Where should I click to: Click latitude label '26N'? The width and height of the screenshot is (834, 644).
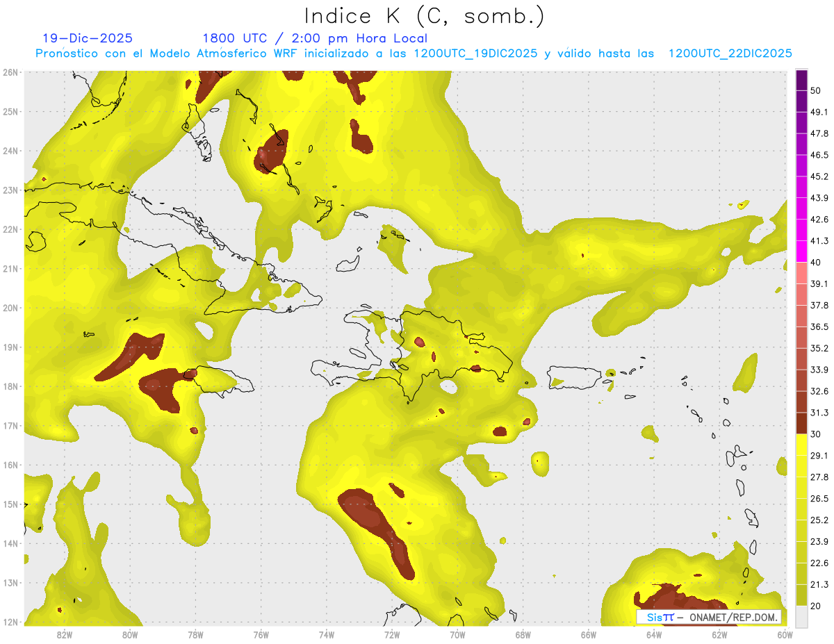point(10,72)
